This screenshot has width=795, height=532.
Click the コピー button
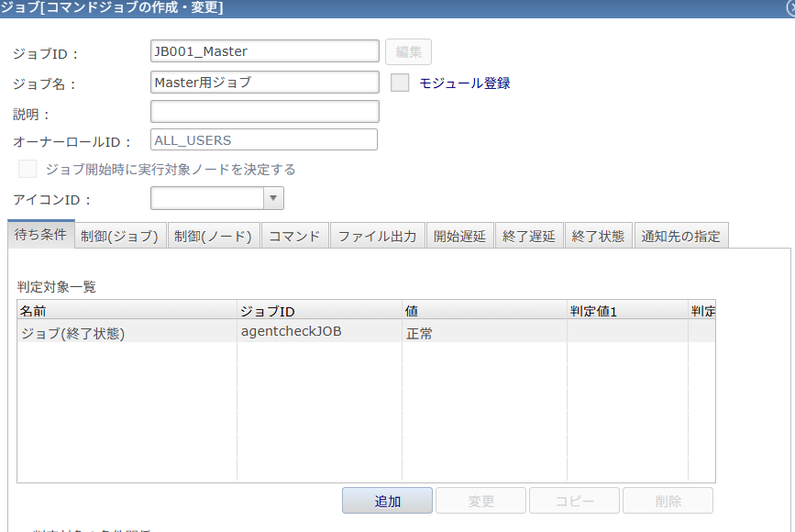[574, 501]
